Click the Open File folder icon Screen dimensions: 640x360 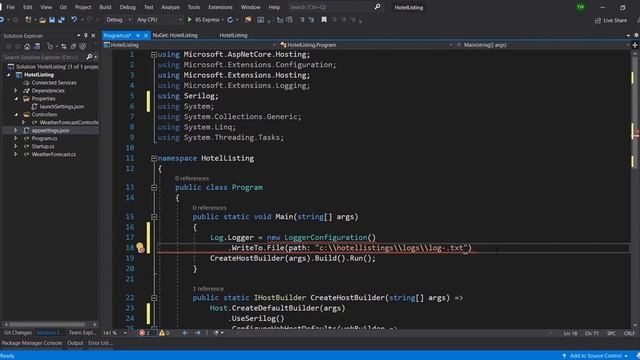point(42,20)
